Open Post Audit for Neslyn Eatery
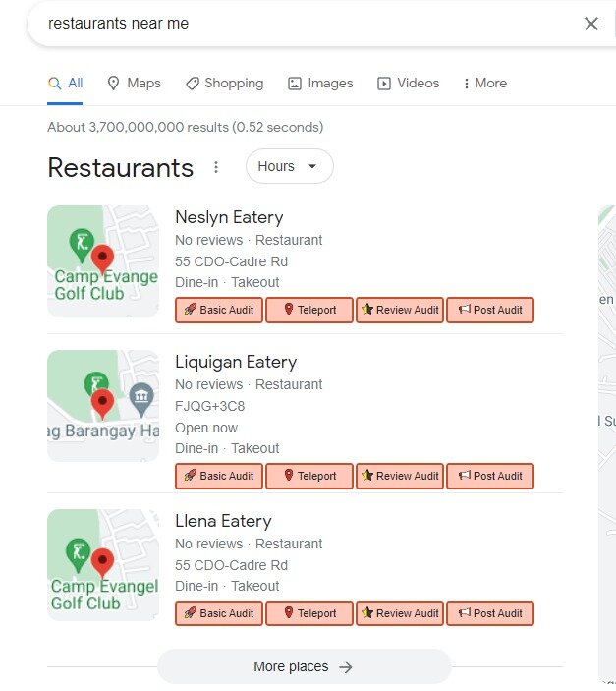Screen dimensions: 616x691 490,310
